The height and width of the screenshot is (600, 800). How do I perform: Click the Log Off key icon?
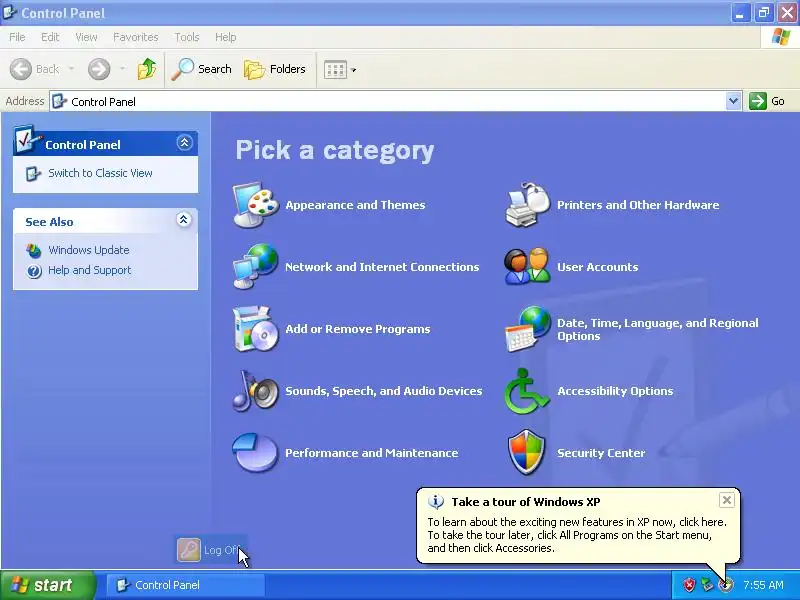point(189,550)
